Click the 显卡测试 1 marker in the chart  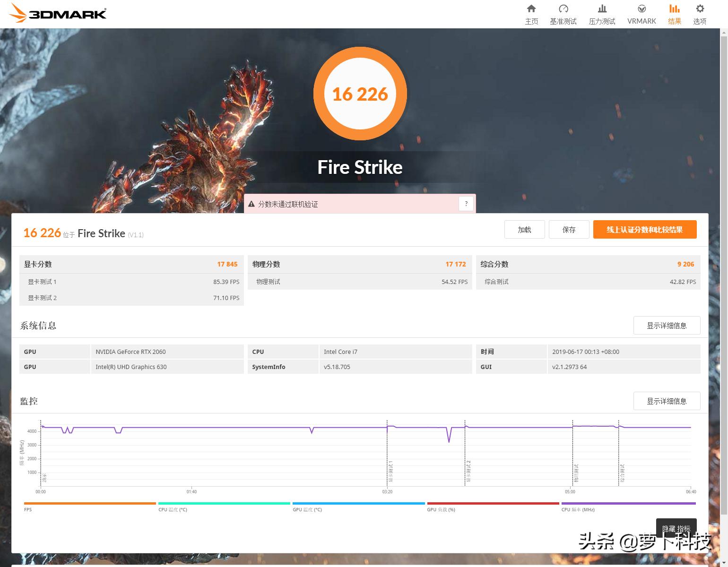tap(390, 471)
